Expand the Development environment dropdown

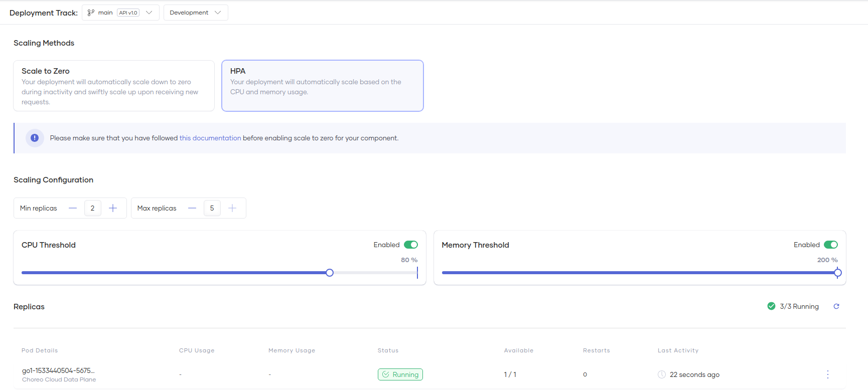196,13
